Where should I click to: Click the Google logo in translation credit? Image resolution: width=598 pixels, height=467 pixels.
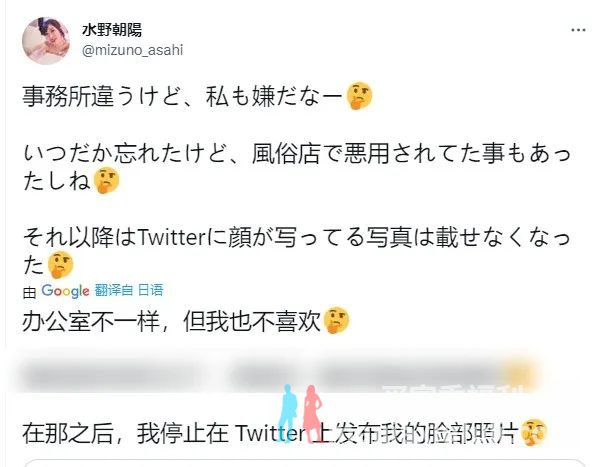coord(65,291)
